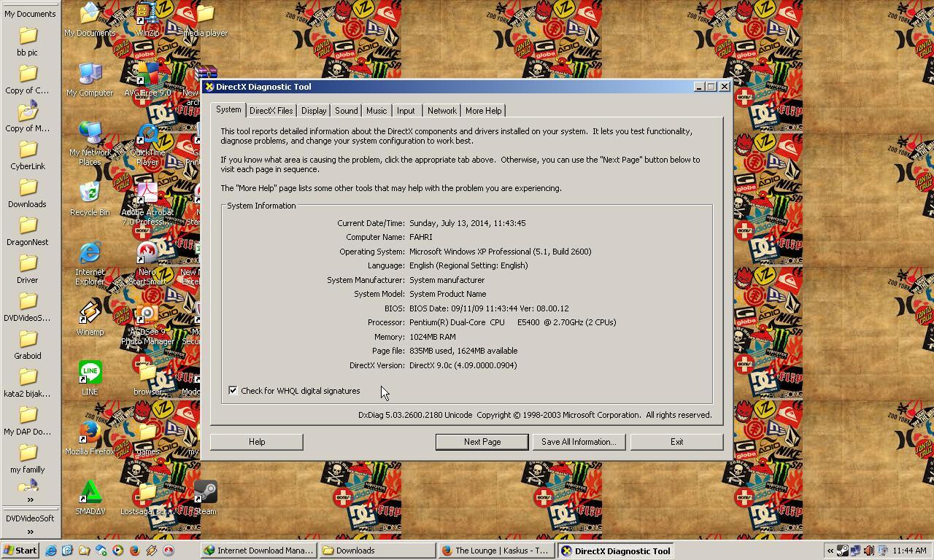Open Nero StartSmart shortcut
The height and width of the screenshot is (560, 934).
coord(147,262)
